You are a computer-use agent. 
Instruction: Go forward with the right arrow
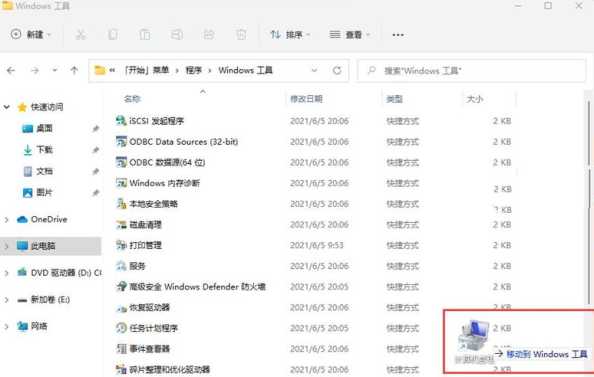tap(34, 70)
